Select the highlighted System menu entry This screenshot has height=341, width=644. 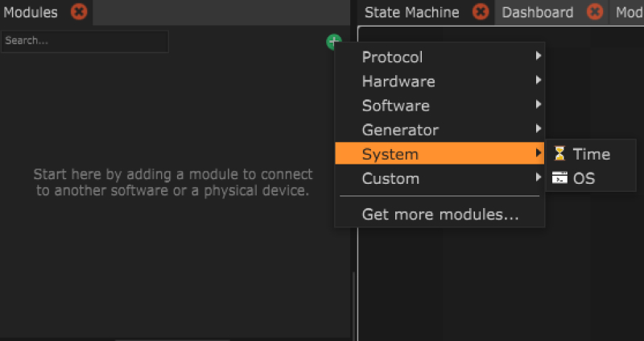[390, 154]
